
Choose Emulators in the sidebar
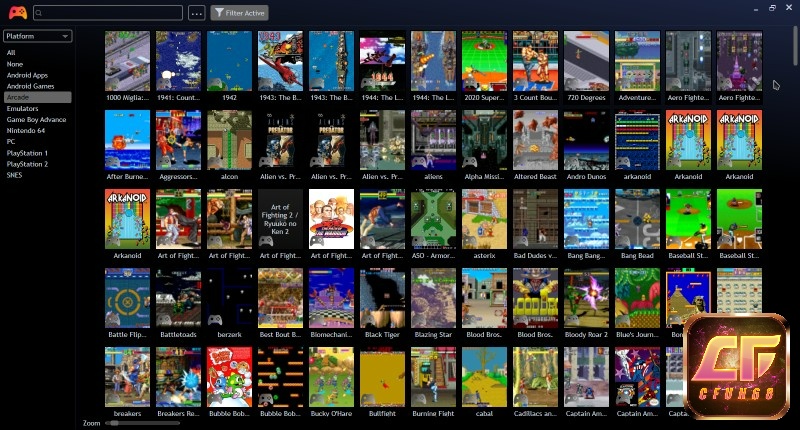pos(22,109)
